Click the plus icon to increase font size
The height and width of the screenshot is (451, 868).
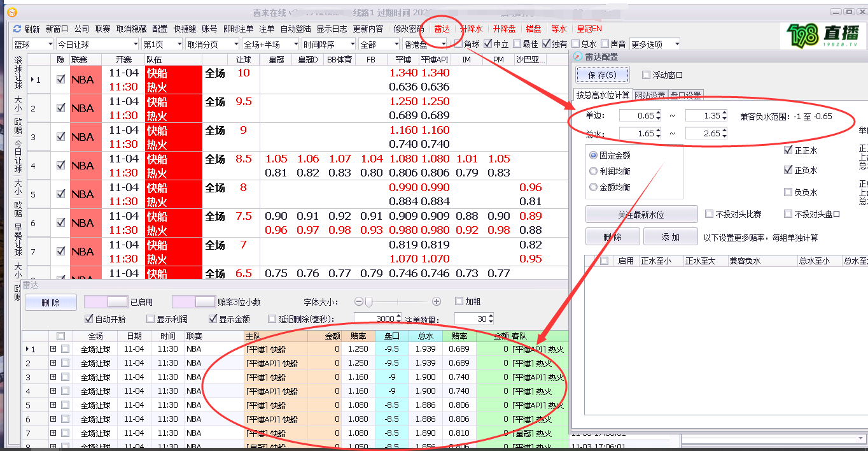(x=437, y=301)
